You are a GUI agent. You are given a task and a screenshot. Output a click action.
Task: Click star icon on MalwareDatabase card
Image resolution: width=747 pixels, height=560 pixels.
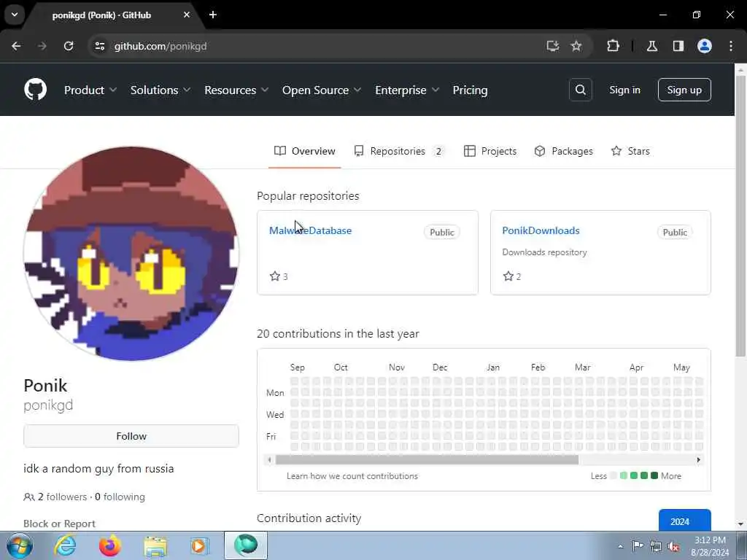(275, 276)
